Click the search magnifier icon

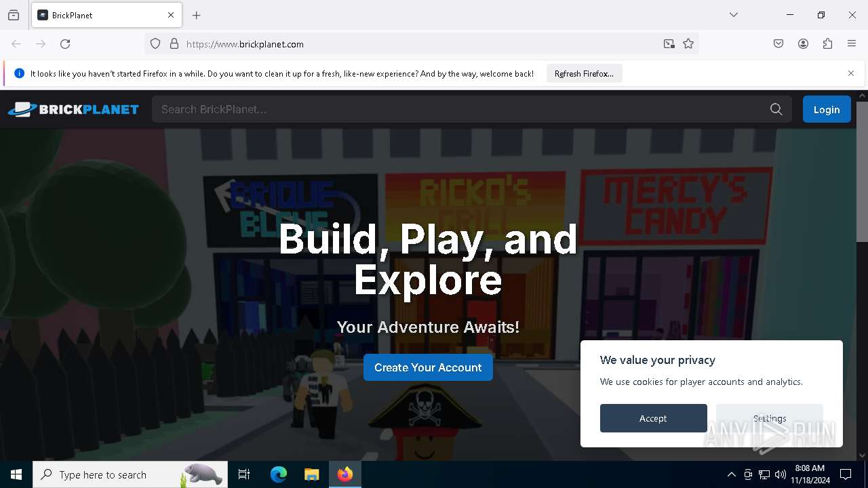(x=776, y=109)
